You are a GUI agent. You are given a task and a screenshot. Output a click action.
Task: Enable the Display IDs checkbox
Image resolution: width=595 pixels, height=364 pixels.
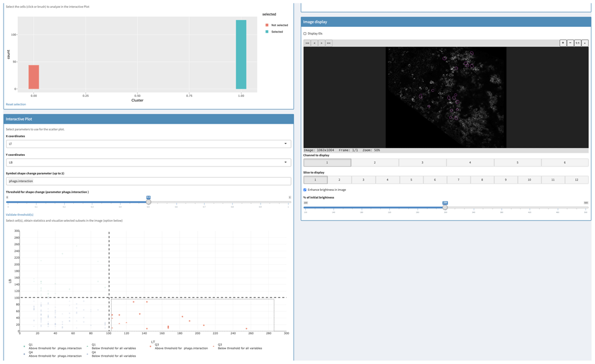point(305,34)
